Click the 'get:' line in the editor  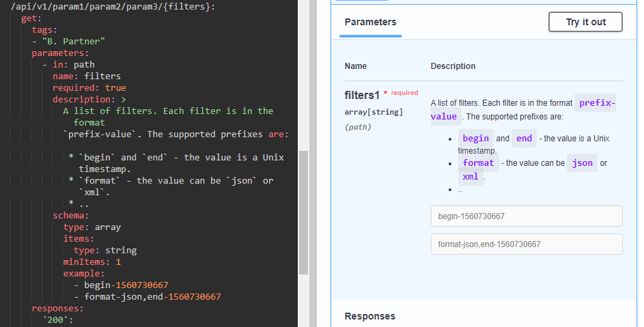tap(31, 18)
